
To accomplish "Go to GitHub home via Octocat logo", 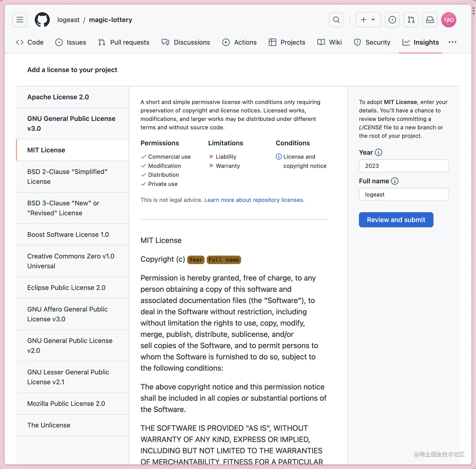I will (42, 20).
